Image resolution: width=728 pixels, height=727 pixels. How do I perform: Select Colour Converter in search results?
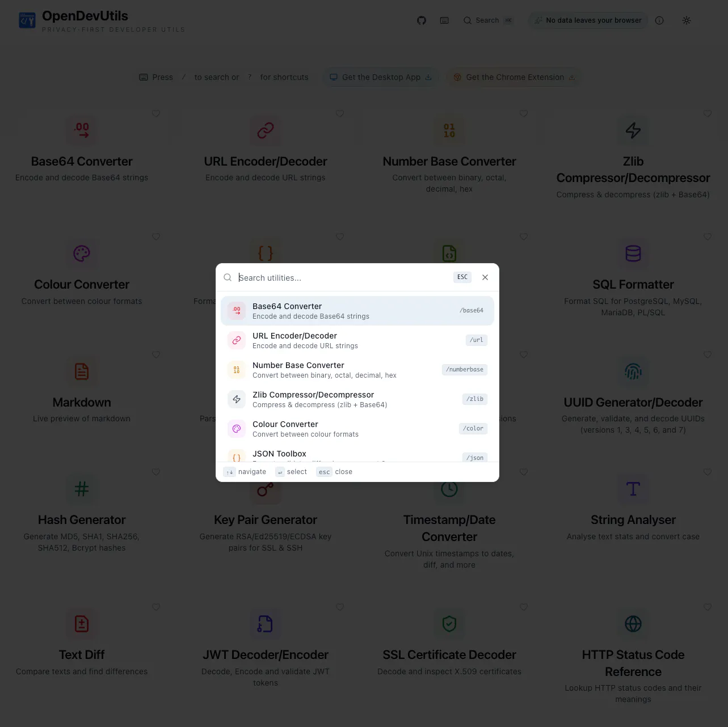[357, 429]
